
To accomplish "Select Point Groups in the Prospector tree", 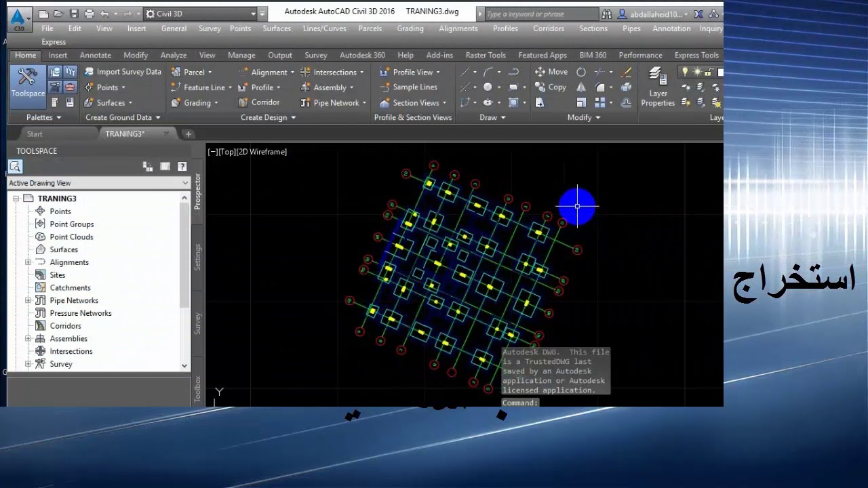I will tap(71, 224).
